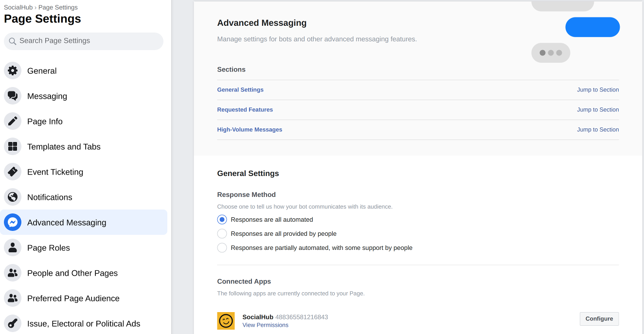This screenshot has width=644, height=334.
Task: Choose 'Responses are all provided by people'
Action: click(x=222, y=234)
